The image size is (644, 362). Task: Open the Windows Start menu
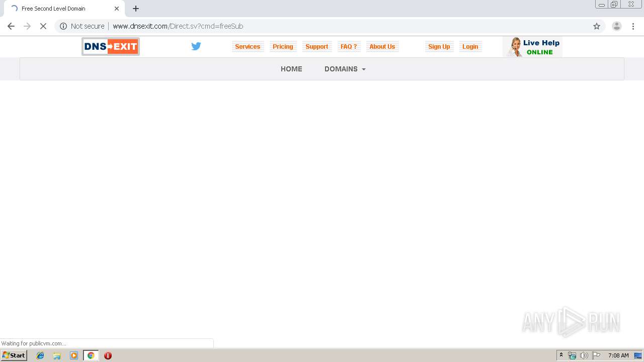[x=14, y=355]
